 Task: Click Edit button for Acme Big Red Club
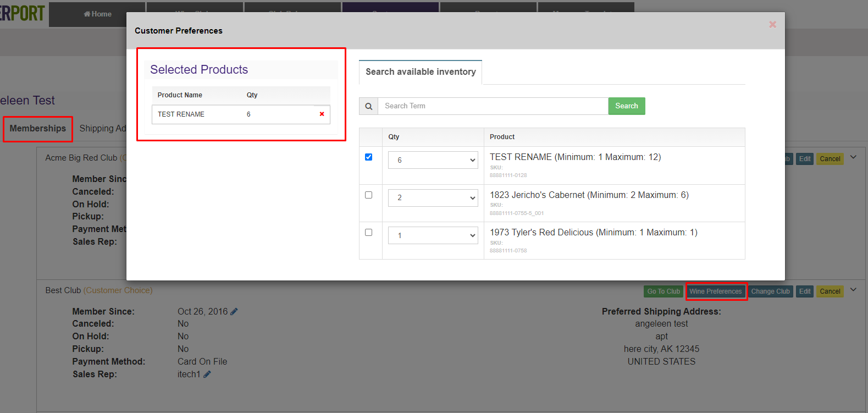tap(805, 159)
